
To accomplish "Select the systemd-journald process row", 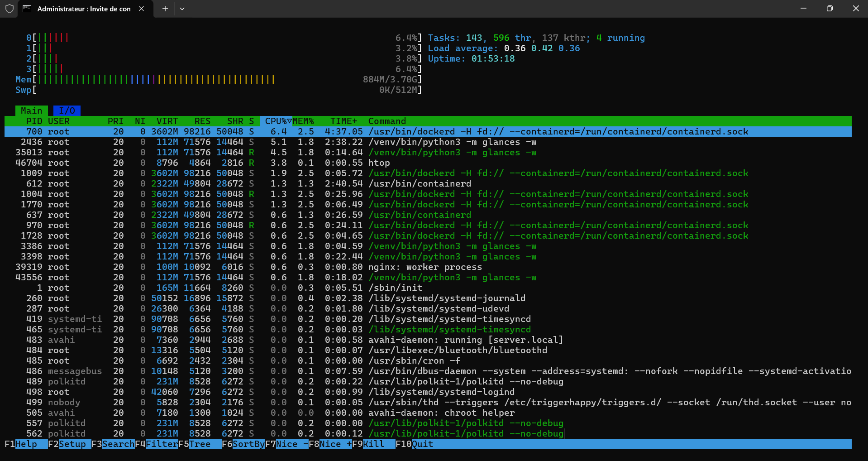I will tap(428, 298).
